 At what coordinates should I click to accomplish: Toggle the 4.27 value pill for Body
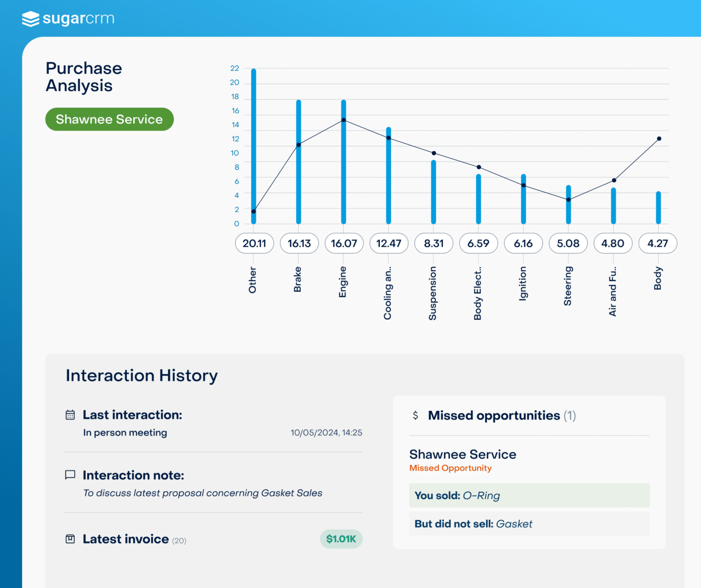point(658,243)
